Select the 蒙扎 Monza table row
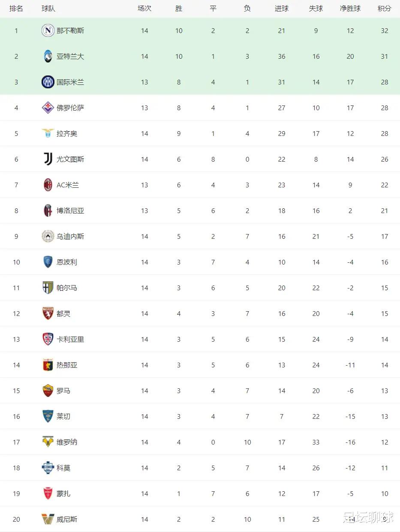The image size is (400, 532). (200, 493)
